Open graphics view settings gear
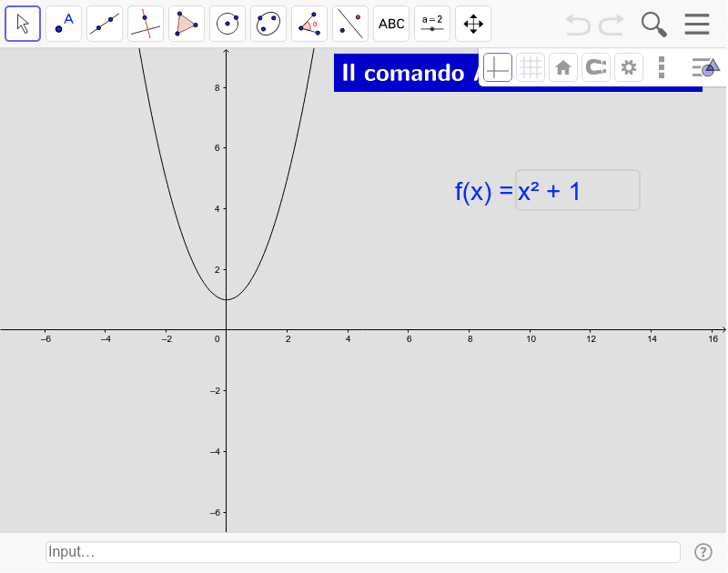728x573 pixels. click(629, 67)
